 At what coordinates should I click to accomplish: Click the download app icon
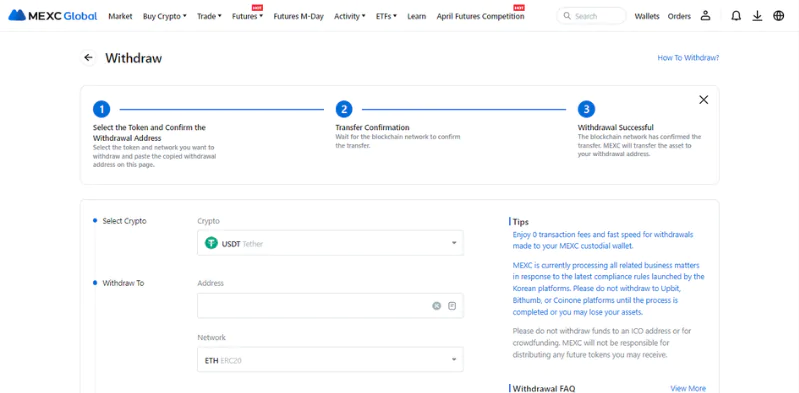click(757, 16)
